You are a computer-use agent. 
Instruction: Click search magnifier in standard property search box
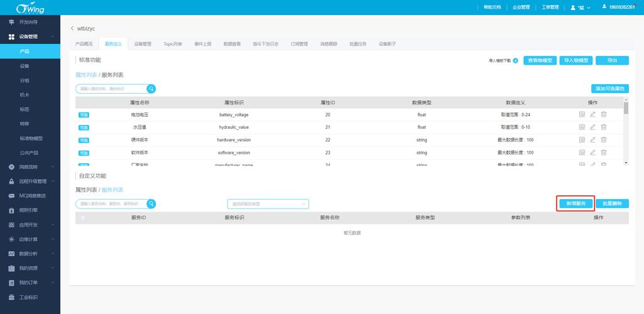pyautogui.click(x=151, y=89)
